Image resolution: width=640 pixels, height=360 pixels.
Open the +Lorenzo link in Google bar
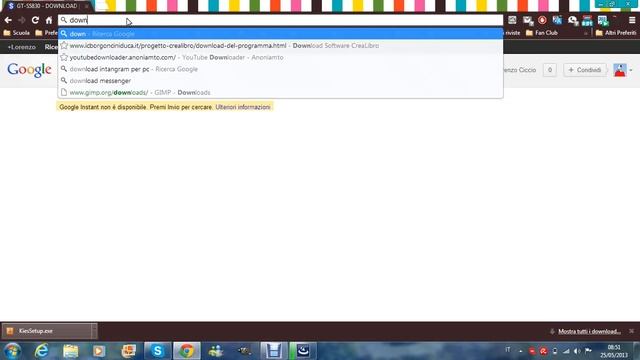pos(22,47)
